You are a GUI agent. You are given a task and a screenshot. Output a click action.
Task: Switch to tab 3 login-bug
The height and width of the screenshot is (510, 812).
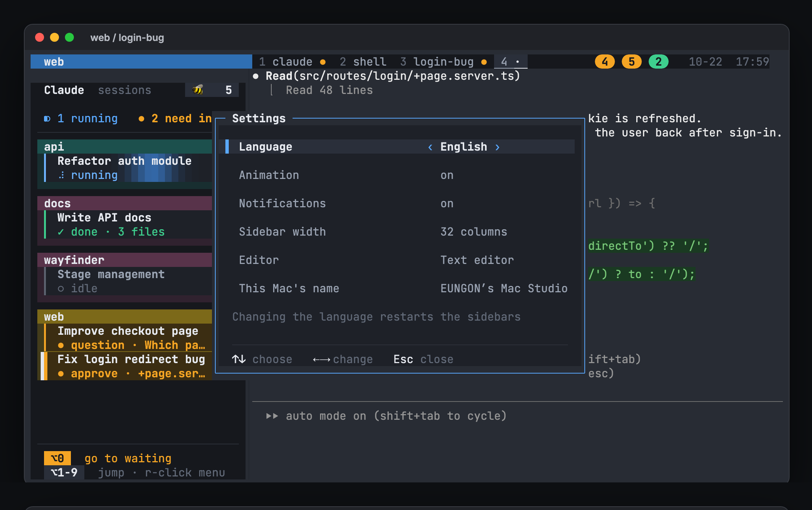click(x=443, y=62)
